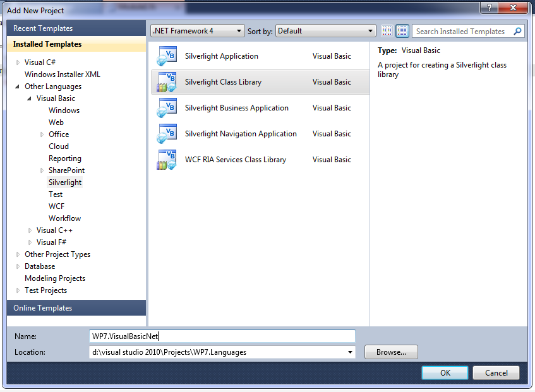This screenshot has height=392, width=535.
Task: Select the Installed Templates section
Action: [76, 44]
